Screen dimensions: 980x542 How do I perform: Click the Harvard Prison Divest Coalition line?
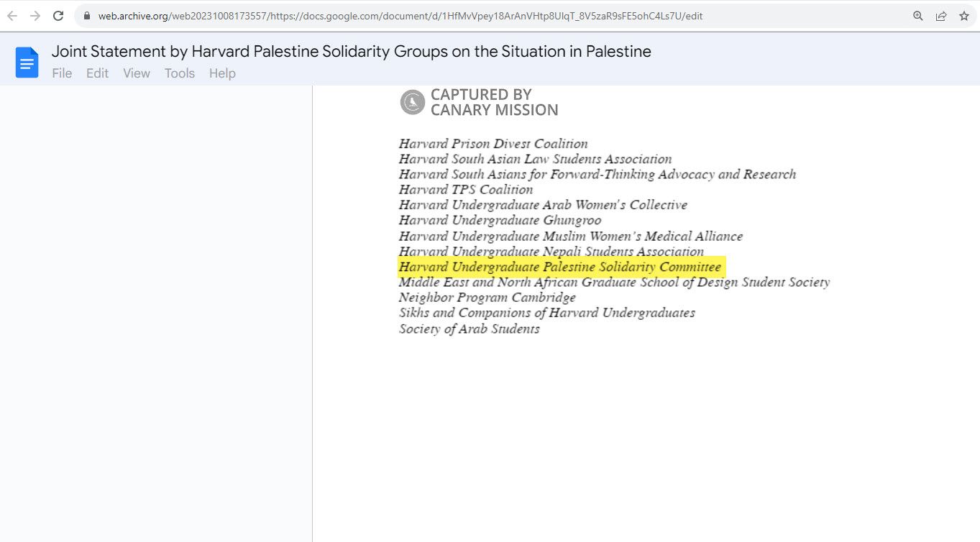493,144
